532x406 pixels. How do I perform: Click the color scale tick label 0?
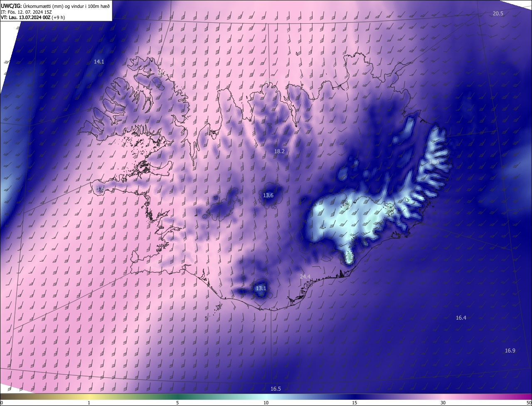pos(2,403)
